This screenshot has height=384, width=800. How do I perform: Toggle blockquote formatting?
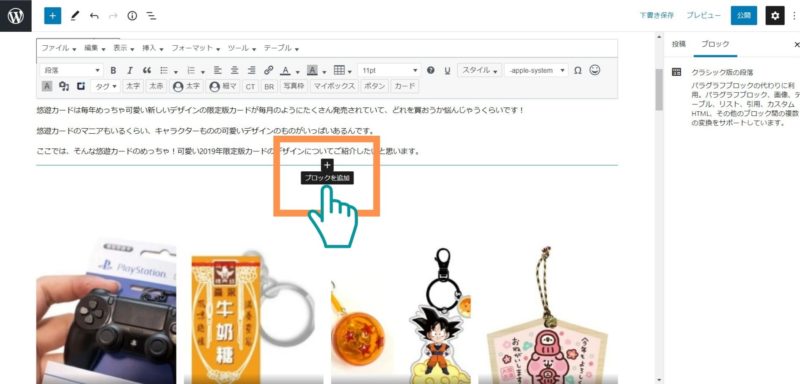146,70
